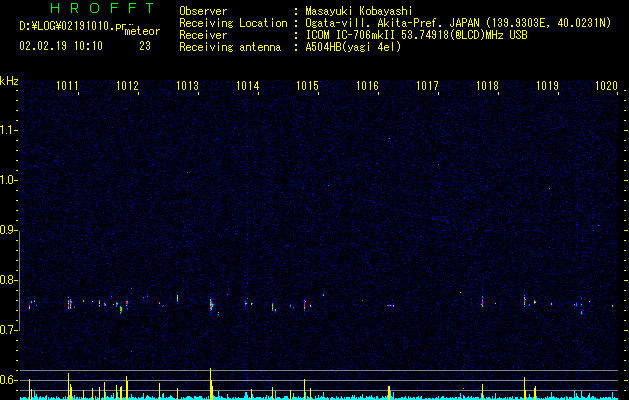This screenshot has width=629, height=400.
Task: Select the A504HB(yagi 4el) antenna text
Action: (353, 47)
